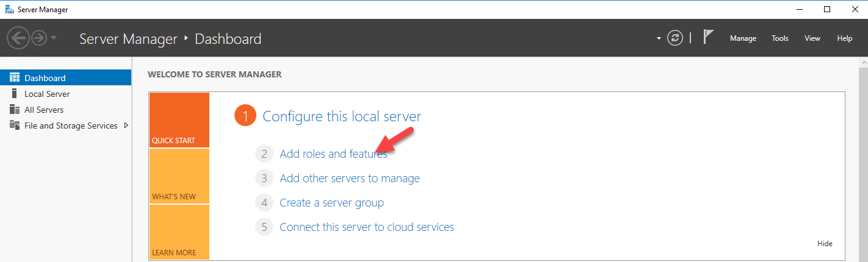Click the Local Server icon

pos(15,93)
